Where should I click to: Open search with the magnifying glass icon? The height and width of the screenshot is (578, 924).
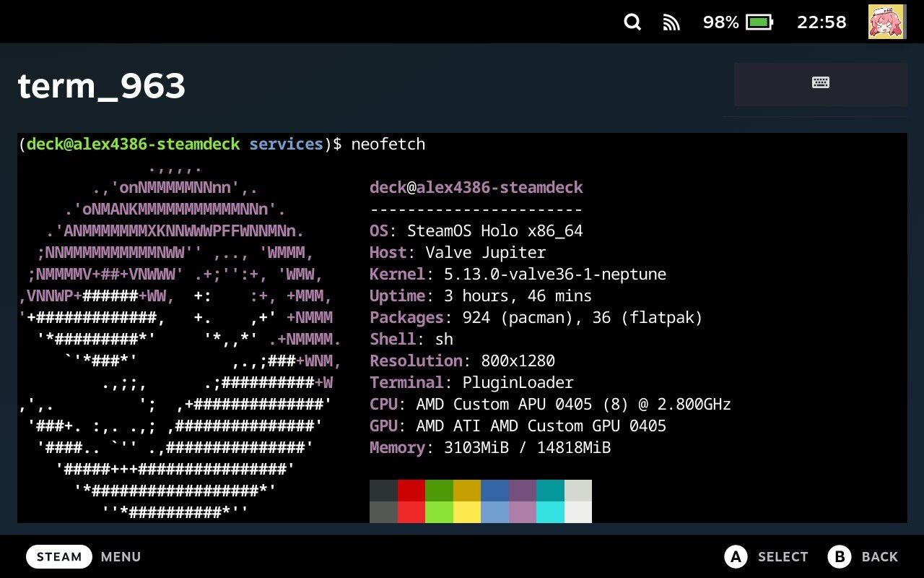632,22
